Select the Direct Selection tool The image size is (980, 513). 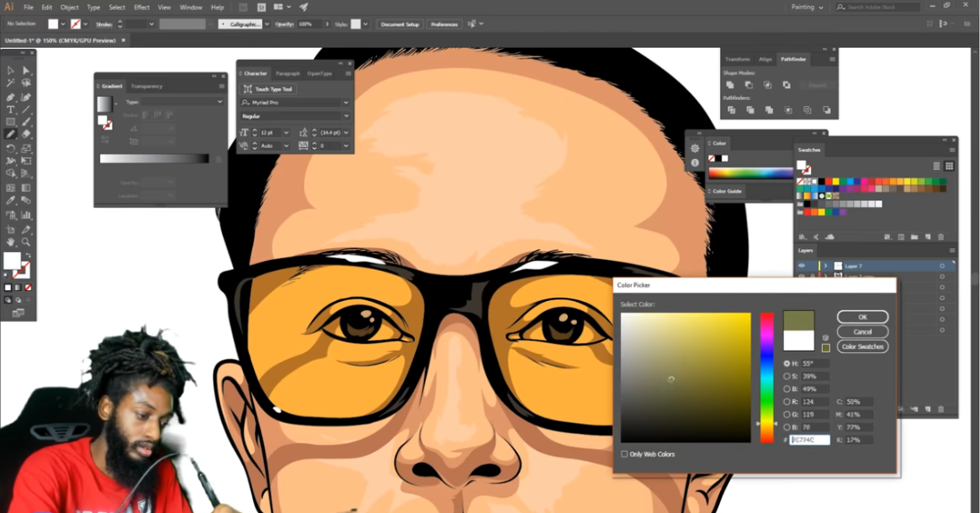pos(26,71)
